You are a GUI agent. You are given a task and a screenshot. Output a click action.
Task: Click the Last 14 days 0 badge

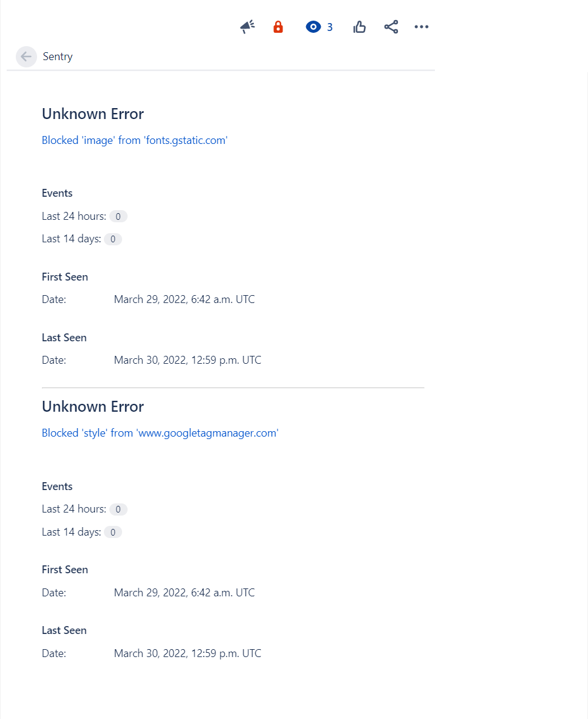[x=113, y=239]
